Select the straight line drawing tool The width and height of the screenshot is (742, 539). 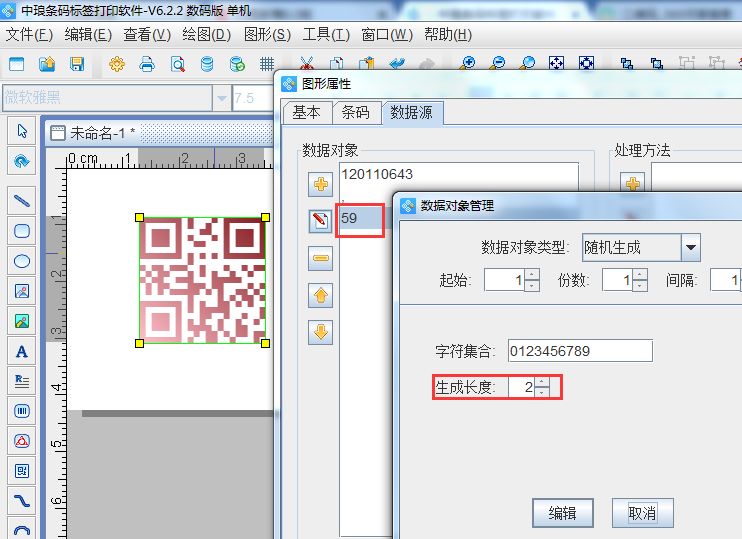pyautogui.click(x=21, y=200)
